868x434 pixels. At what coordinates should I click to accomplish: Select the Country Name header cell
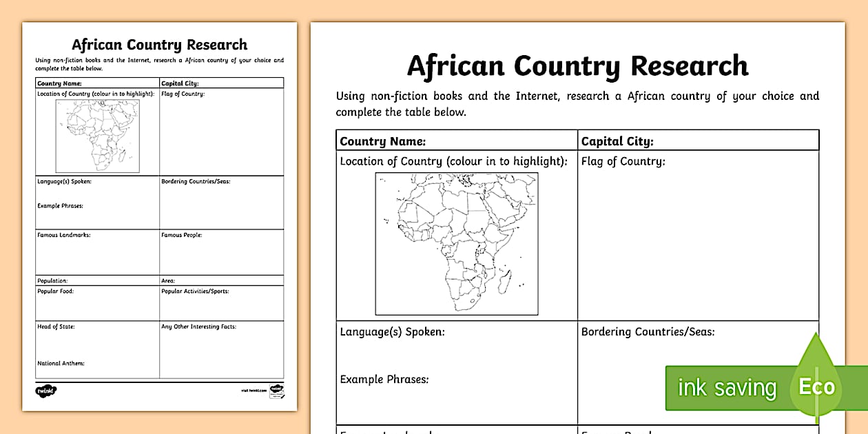[455, 141]
